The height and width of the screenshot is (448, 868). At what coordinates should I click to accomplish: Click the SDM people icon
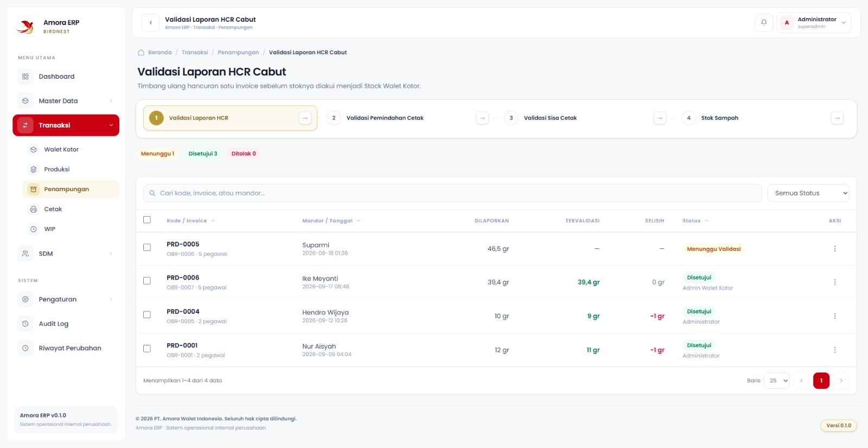click(25, 254)
